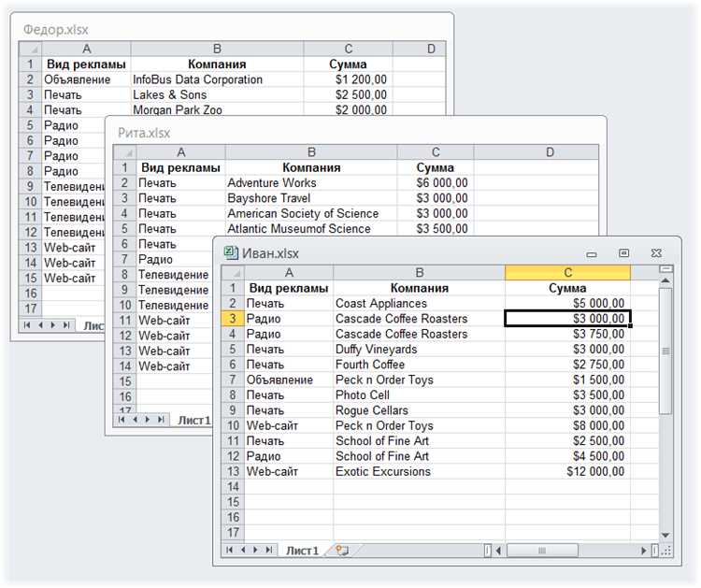
Task: Click the horizontal scroll right arrow
Action: [x=644, y=551]
